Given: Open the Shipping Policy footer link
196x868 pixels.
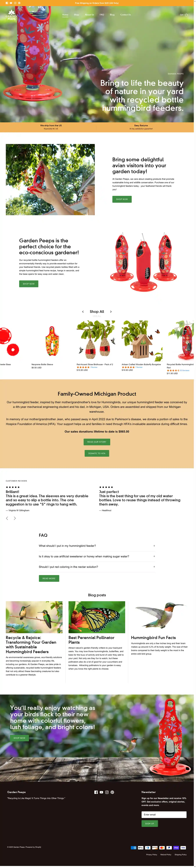Looking at the screenshot, I should click(180, 854).
